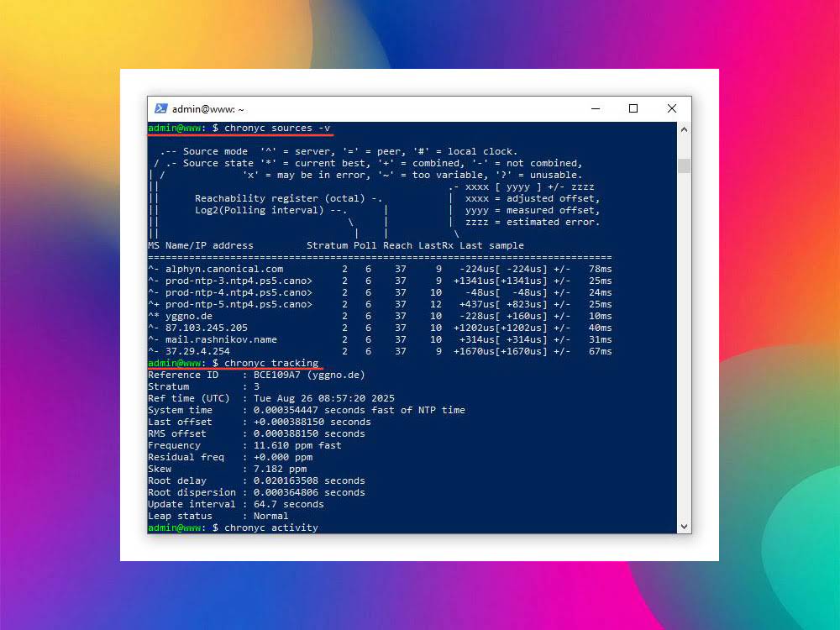The height and width of the screenshot is (630, 840).
Task: Click the vertical scrollbar thumb
Action: (x=684, y=165)
